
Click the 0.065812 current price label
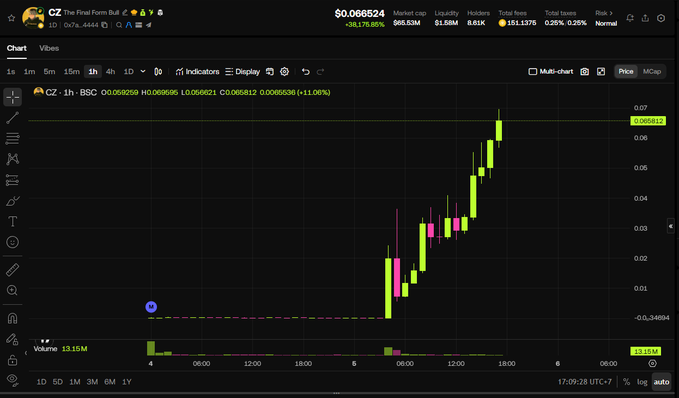pos(648,121)
